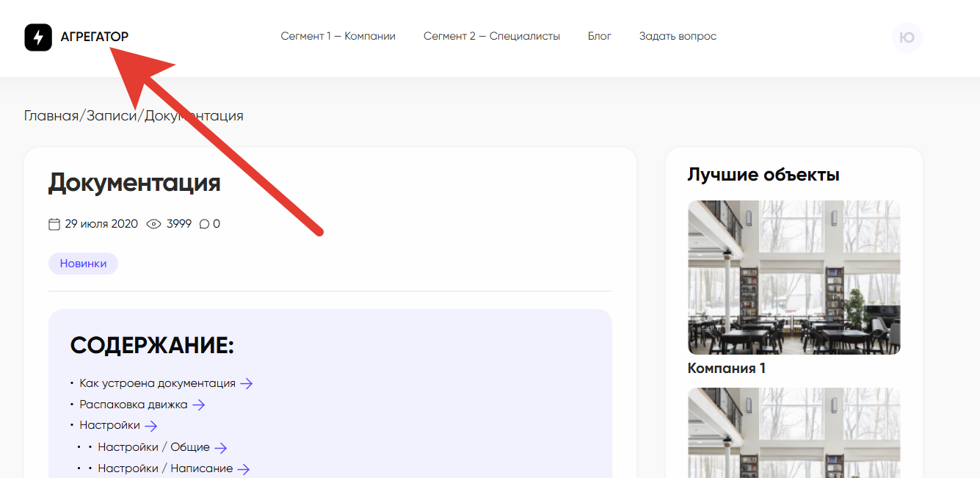Go to the "Блог" page
Screen dimensions: 980x478
tap(599, 36)
